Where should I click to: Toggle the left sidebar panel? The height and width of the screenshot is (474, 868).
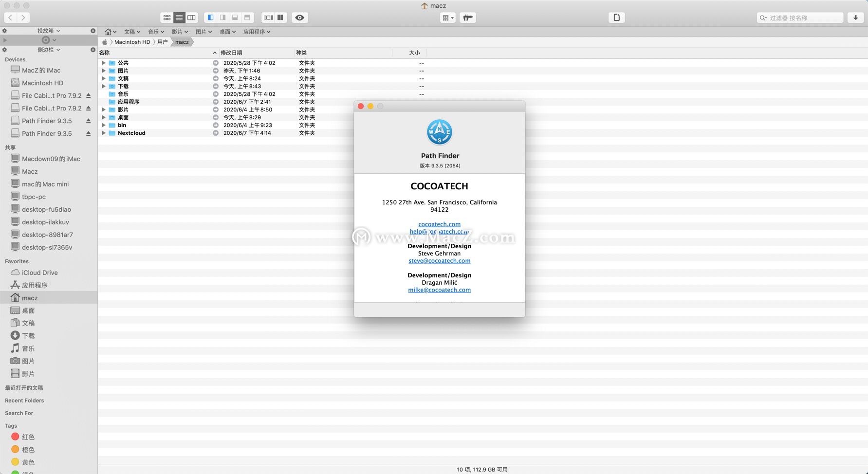[210, 18]
